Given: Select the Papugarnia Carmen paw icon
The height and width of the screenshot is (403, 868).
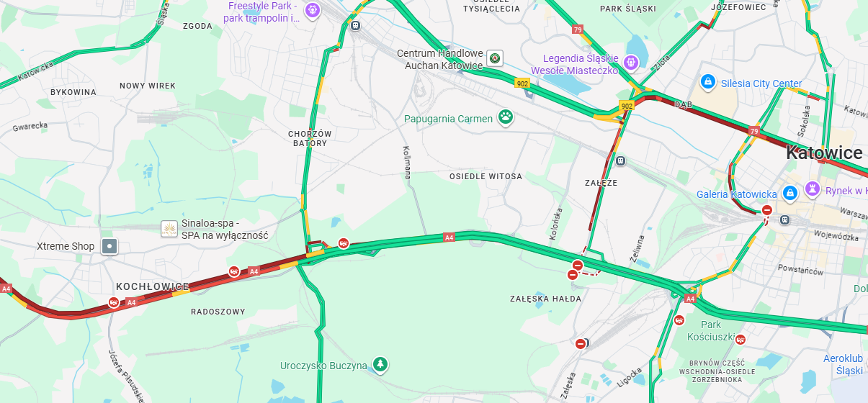Looking at the screenshot, I should [506, 117].
